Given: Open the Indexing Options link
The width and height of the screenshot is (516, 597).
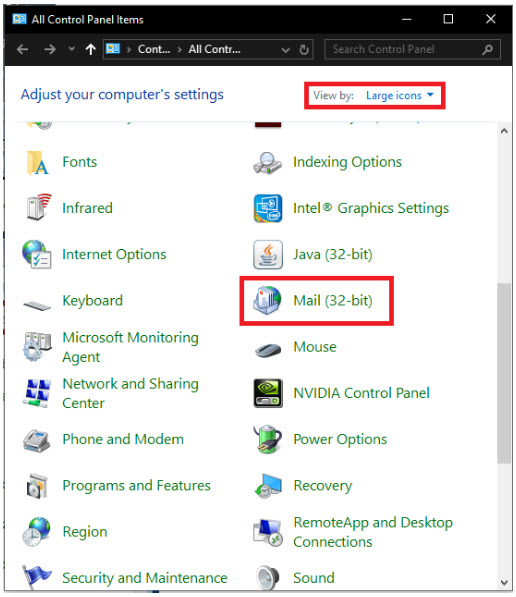Looking at the screenshot, I should point(347,162).
